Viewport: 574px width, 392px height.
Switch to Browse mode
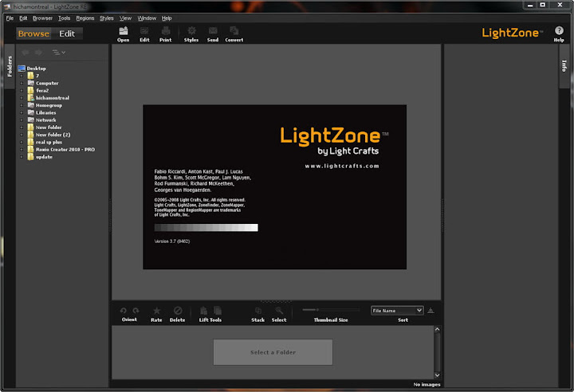[33, 33]
